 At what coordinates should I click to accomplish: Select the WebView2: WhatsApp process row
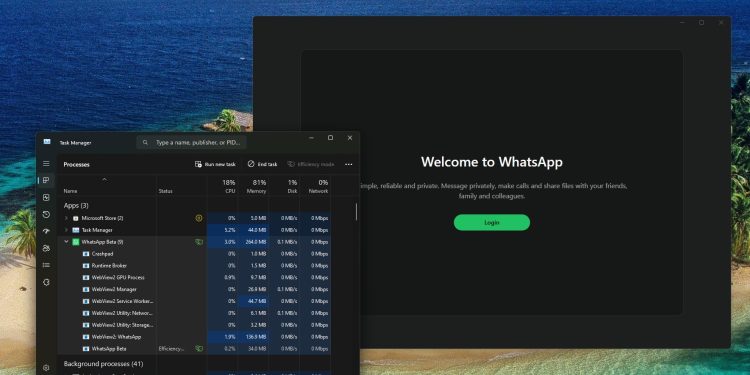coord(194,337)
